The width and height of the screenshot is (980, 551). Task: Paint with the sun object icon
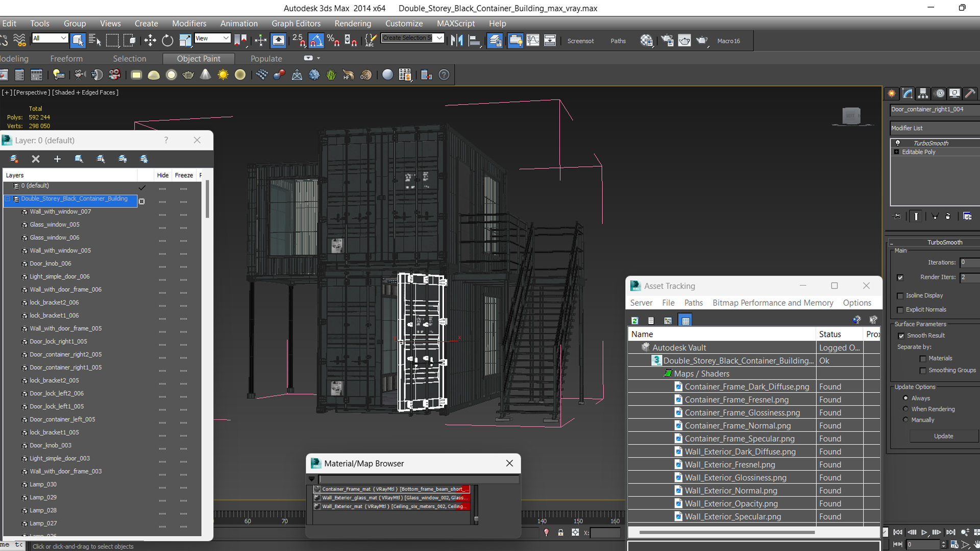tap(223, 75)
